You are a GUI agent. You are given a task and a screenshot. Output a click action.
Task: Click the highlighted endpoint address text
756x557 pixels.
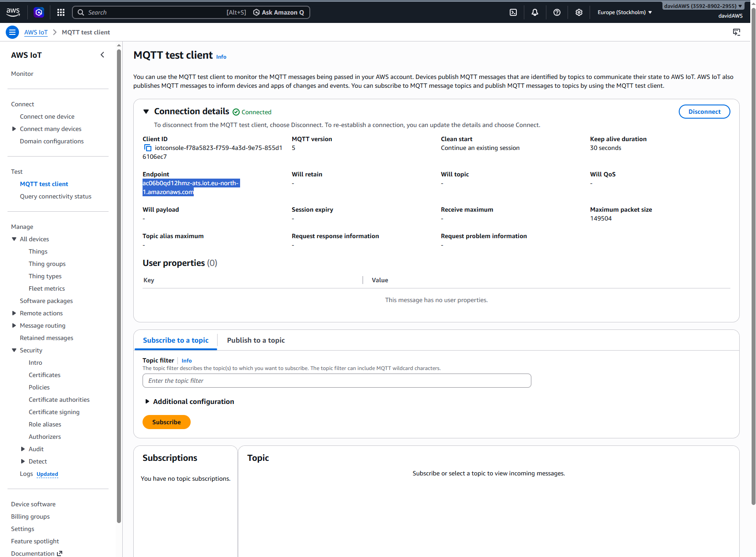click(191, 187)
